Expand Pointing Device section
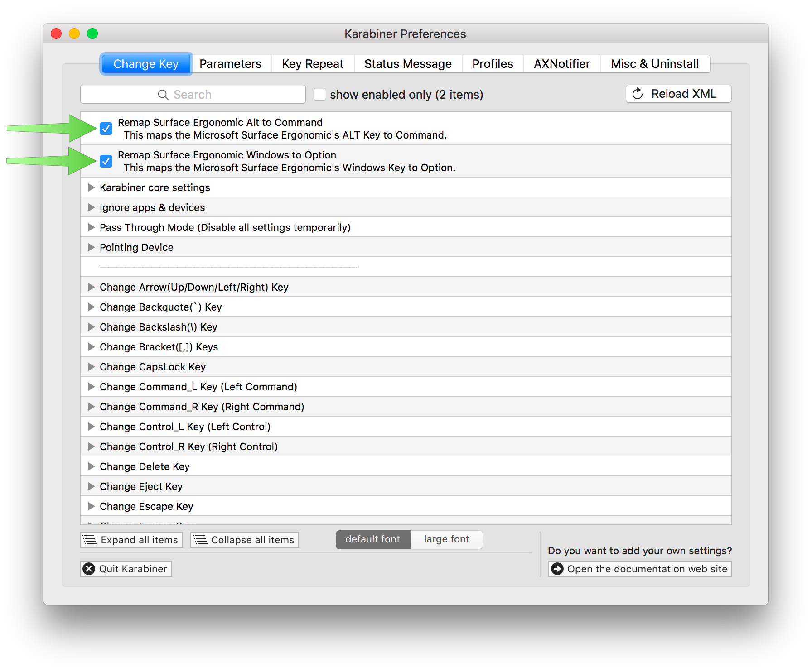The width and height of the screenshot is (812, 672). (x=91, y=247)
